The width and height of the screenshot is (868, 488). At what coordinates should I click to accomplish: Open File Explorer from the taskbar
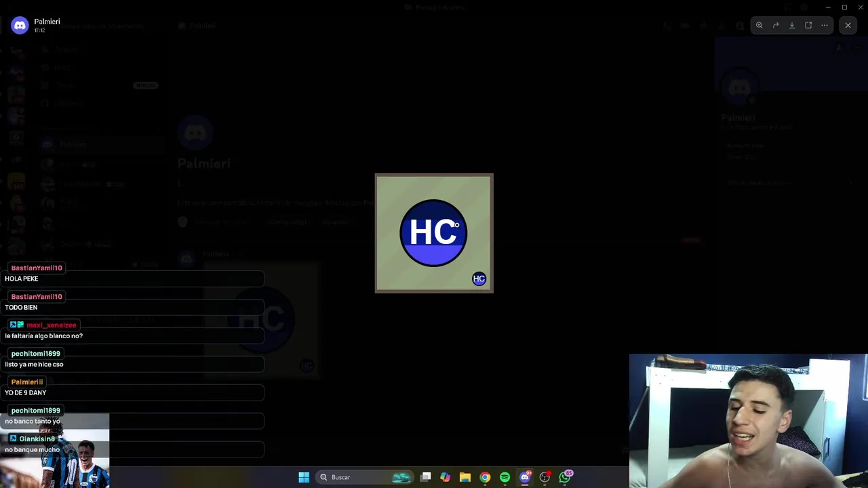click(x=465, y=477)
